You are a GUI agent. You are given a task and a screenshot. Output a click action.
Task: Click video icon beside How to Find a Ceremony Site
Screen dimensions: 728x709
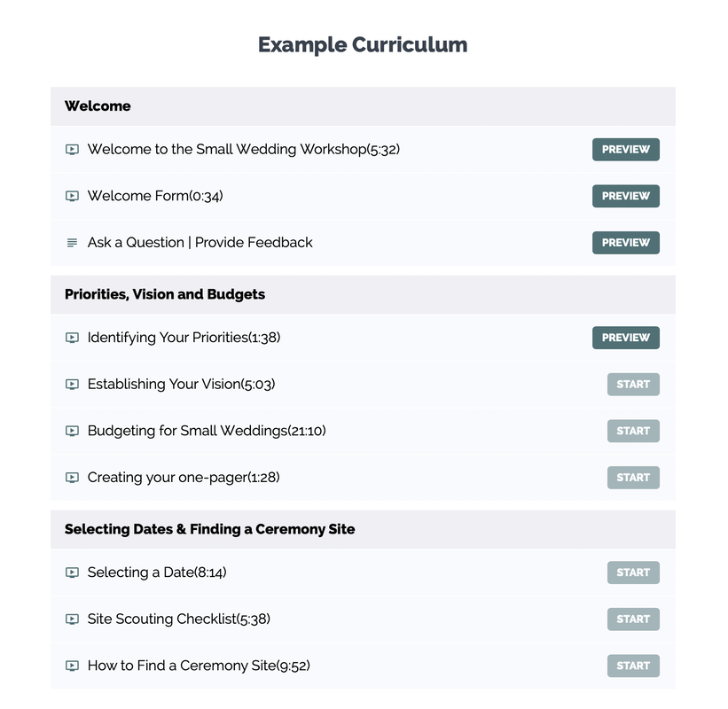point(72,666)
